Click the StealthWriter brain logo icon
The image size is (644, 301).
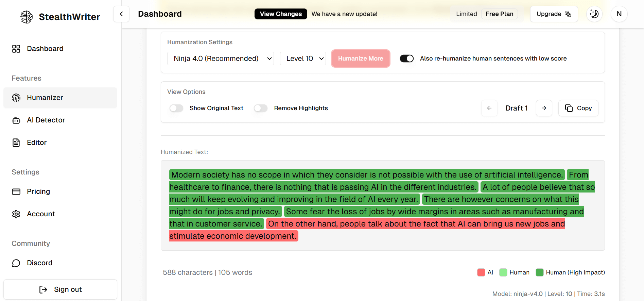(x=27, y=17)
